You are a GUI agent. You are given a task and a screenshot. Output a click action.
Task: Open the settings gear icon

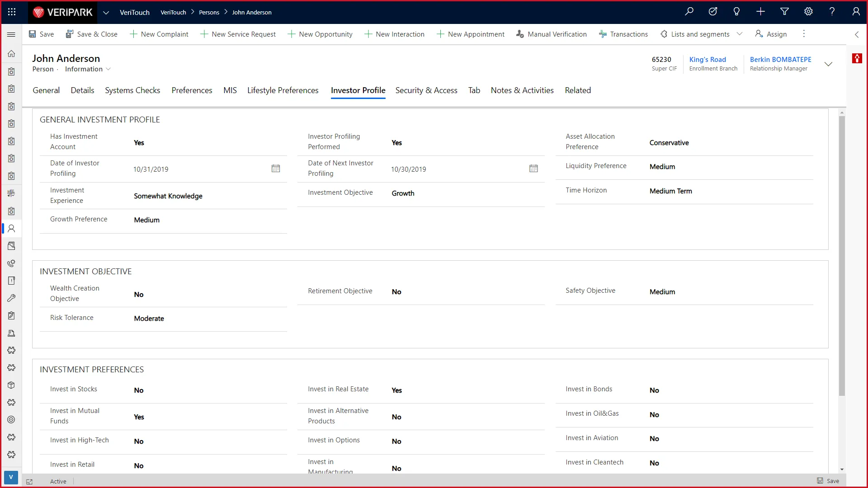808,12
